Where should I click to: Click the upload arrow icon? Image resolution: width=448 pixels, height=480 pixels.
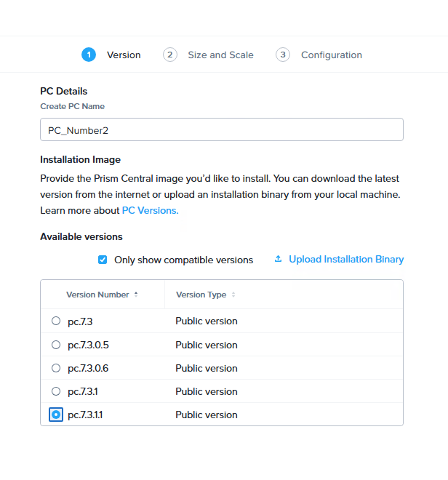pos(278,259)
